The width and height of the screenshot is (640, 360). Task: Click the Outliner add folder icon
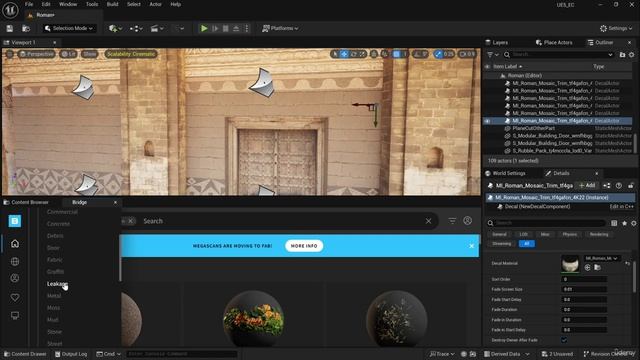pos(622,54)
